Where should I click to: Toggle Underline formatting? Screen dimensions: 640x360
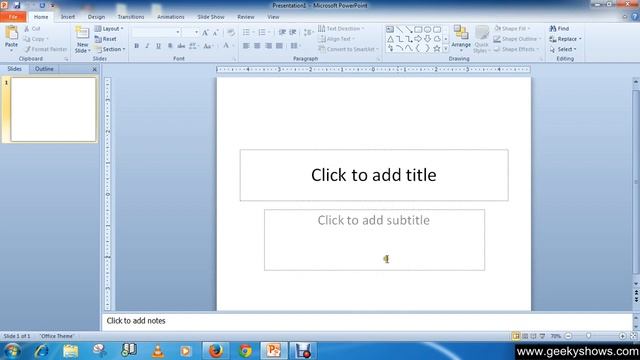point(158,46)
